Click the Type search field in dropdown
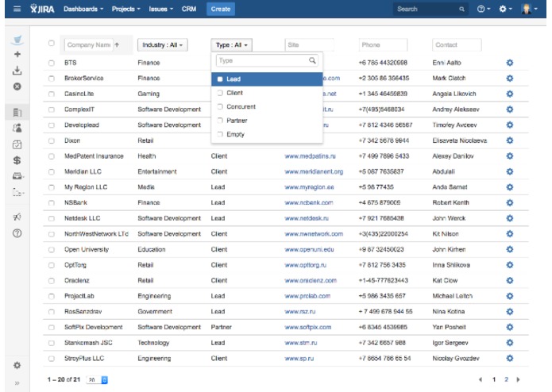 (267, 60)
